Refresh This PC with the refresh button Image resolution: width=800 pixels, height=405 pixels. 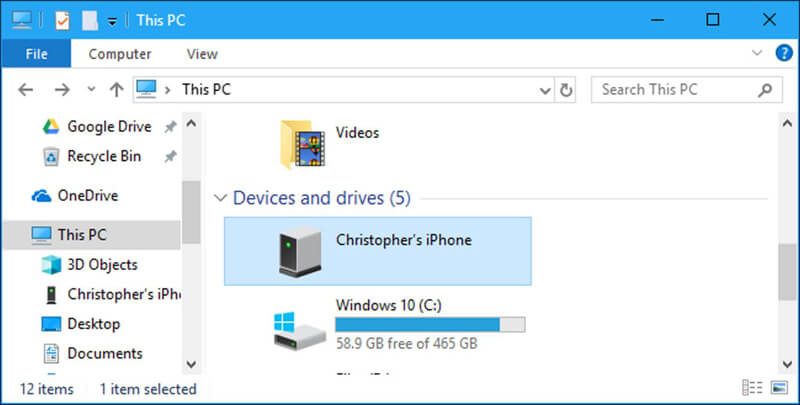coord(565,90)
